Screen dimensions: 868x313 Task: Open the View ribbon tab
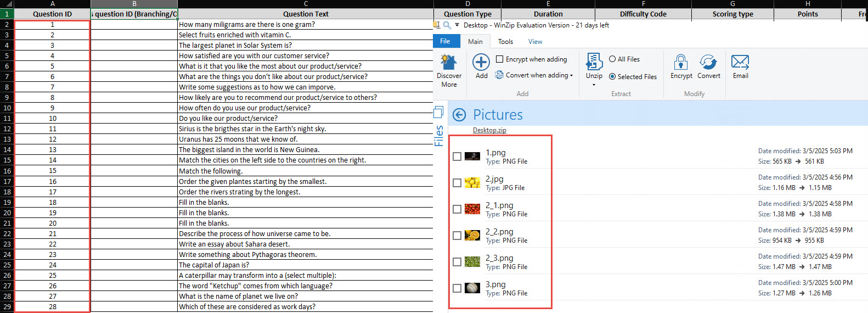coord(535,42)
